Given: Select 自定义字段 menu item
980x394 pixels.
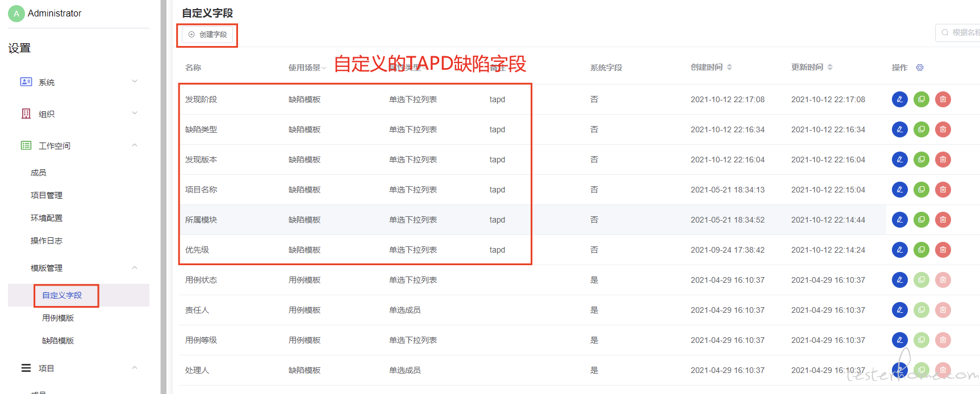Looking at the screenshot, I should pos(62,295).
